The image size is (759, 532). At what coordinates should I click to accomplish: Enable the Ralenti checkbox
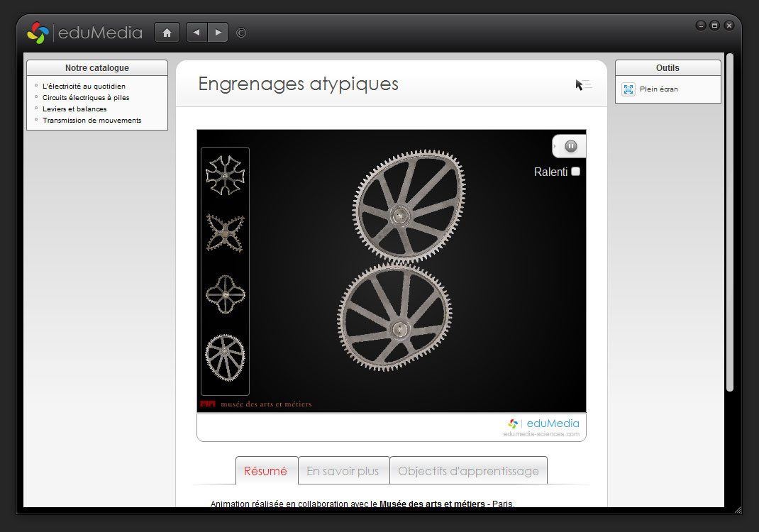(575, 172)
